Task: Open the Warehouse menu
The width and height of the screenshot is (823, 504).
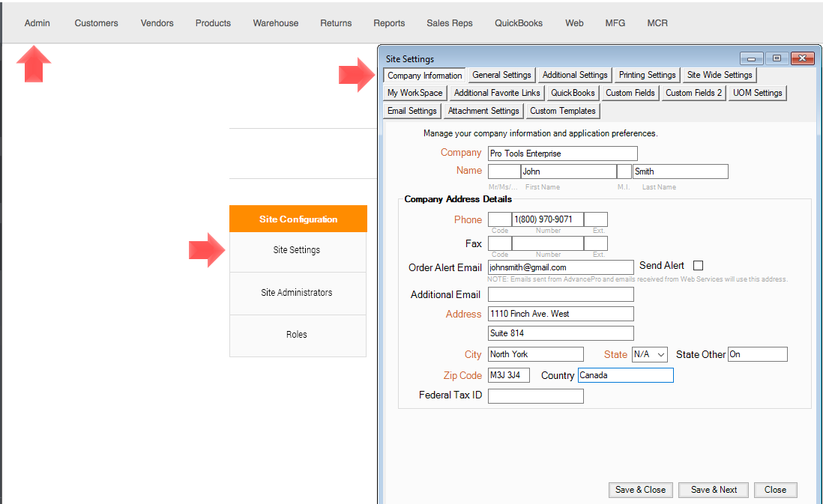Action: click(275, 23)
